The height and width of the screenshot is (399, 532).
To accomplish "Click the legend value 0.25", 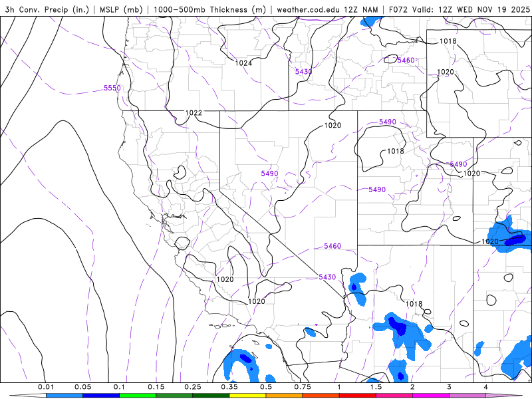I will [x=193, y=387].
